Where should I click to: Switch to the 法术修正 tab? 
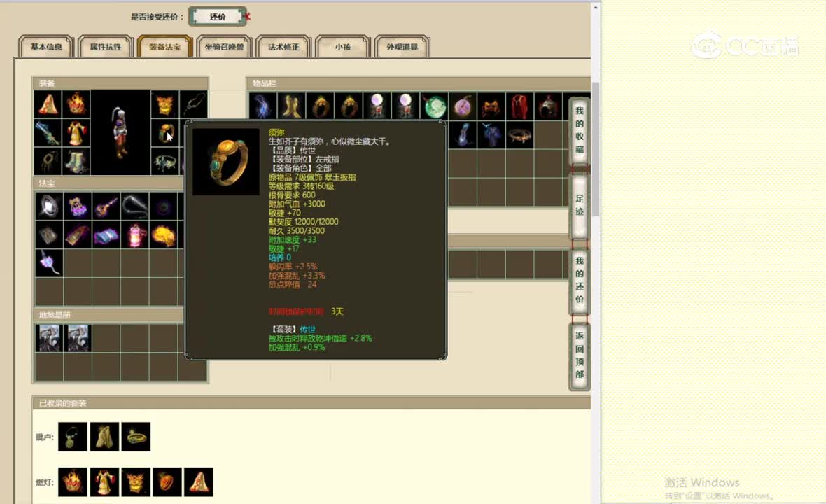(283, 47)
